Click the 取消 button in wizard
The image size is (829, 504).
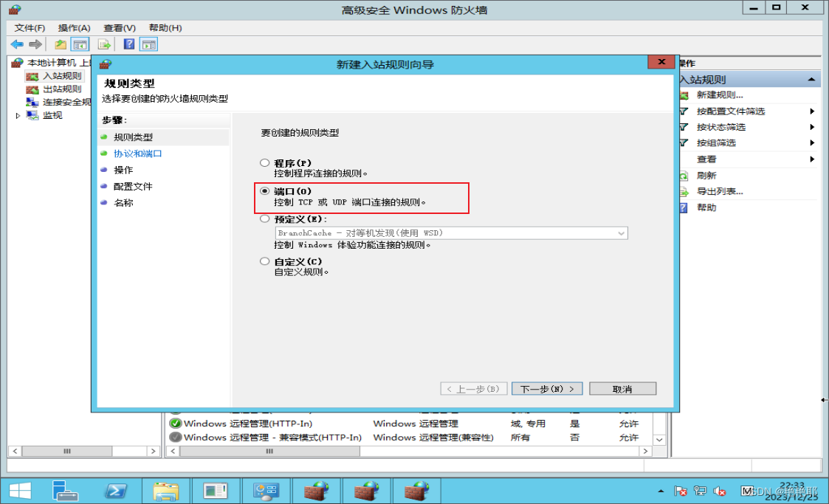click(623, 389)
